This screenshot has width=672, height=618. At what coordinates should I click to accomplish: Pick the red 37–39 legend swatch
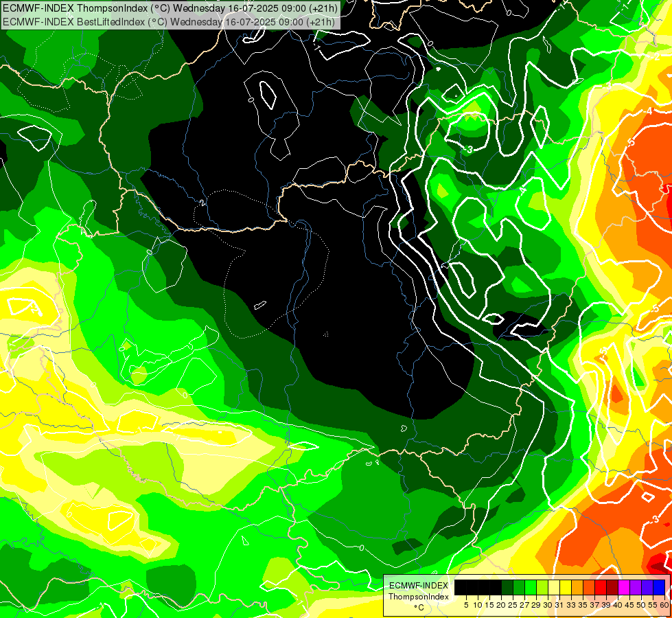601,588
